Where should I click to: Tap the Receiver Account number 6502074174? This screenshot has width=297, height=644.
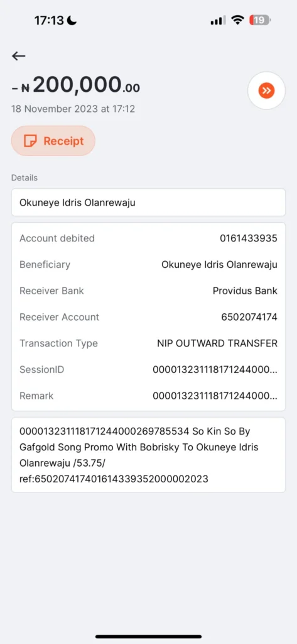[249, 317]
